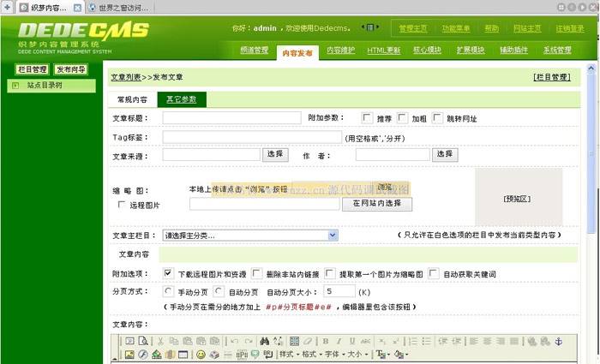The width and height of the screenshot is (600, 364).
Task: Insert an image via picture icon
Action: (x=129, y=354)
